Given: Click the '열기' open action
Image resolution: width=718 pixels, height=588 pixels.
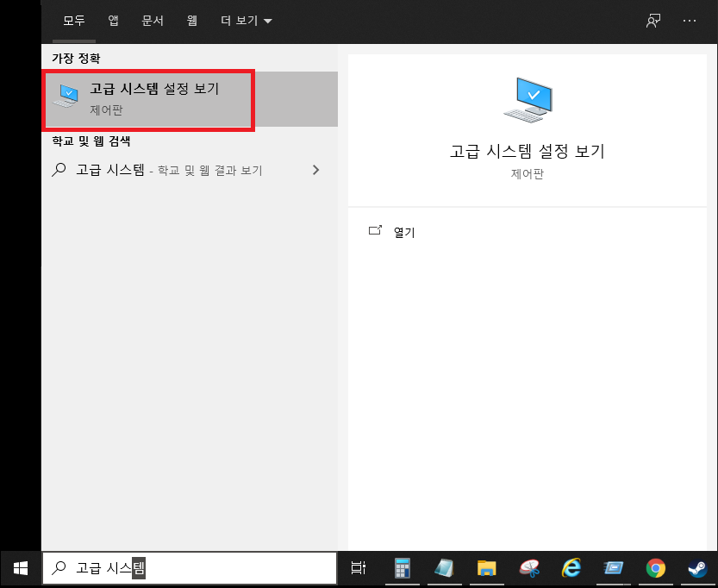Looking at the screenshot, I should (x=404, y=232).
